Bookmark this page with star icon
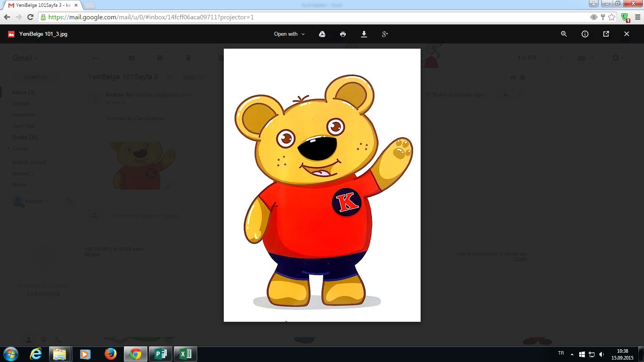Image resolution: width=644 pixels, height=362 pixels. tap(612, 17)
